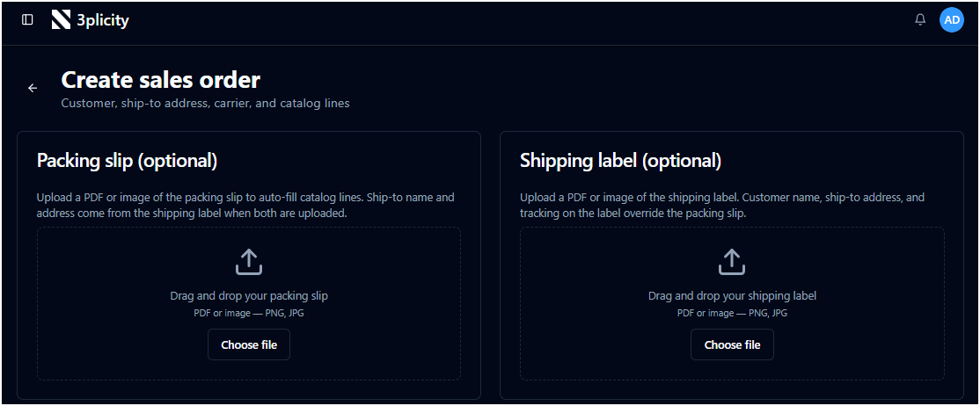
Task: Click the "Packing slip (optional)" heading
Action: [128, 161]
